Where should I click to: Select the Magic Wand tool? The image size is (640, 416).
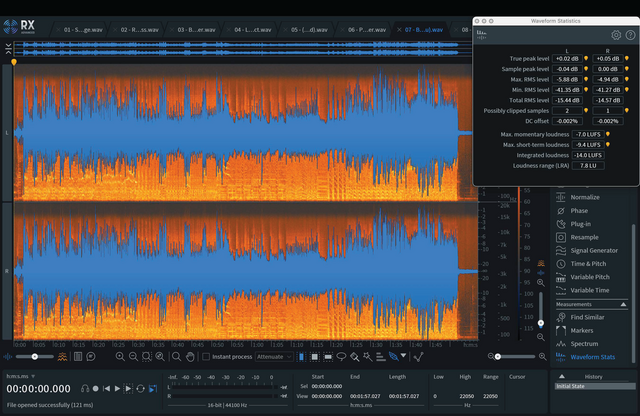(x=367, y=356)
